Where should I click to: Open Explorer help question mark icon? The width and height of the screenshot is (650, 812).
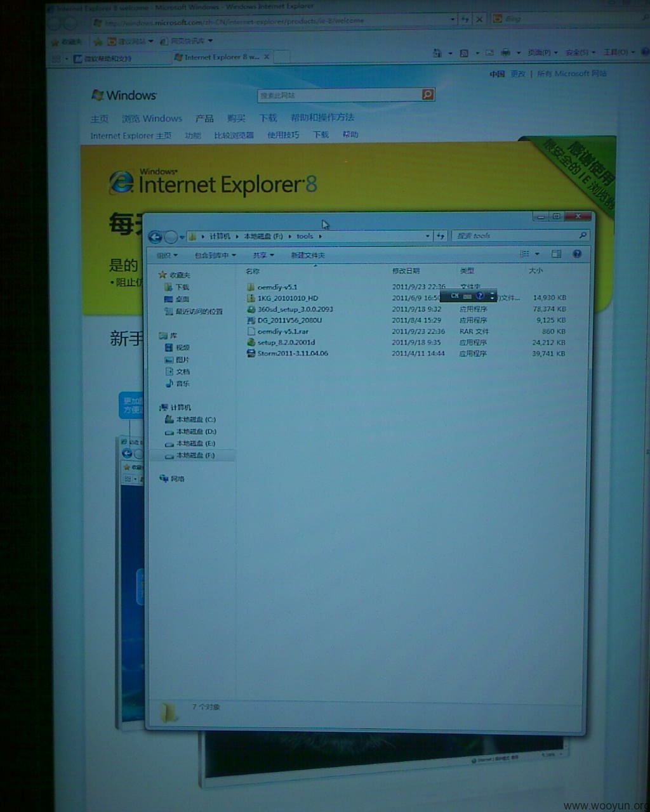(577, 254)
